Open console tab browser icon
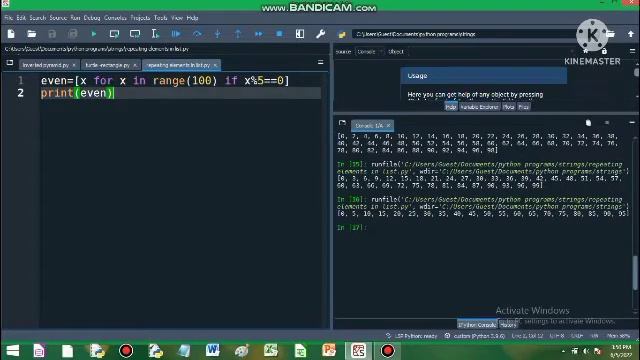The image size is (640, 360). [x=342, y=123]
